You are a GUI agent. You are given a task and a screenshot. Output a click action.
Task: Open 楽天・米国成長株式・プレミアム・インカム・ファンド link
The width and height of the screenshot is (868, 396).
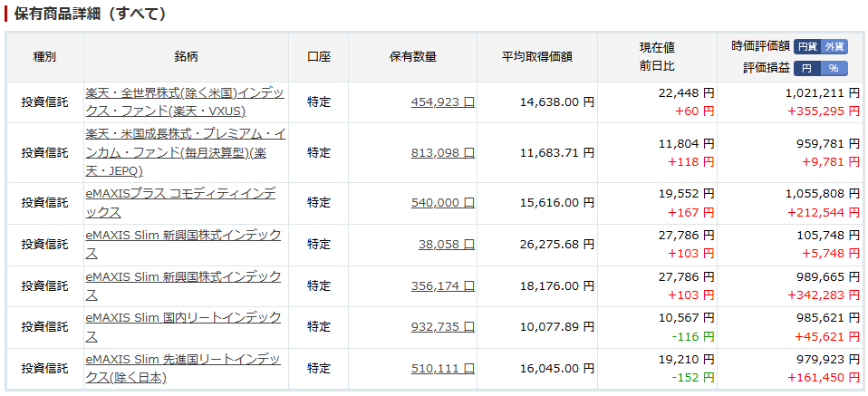pos(186,152)
